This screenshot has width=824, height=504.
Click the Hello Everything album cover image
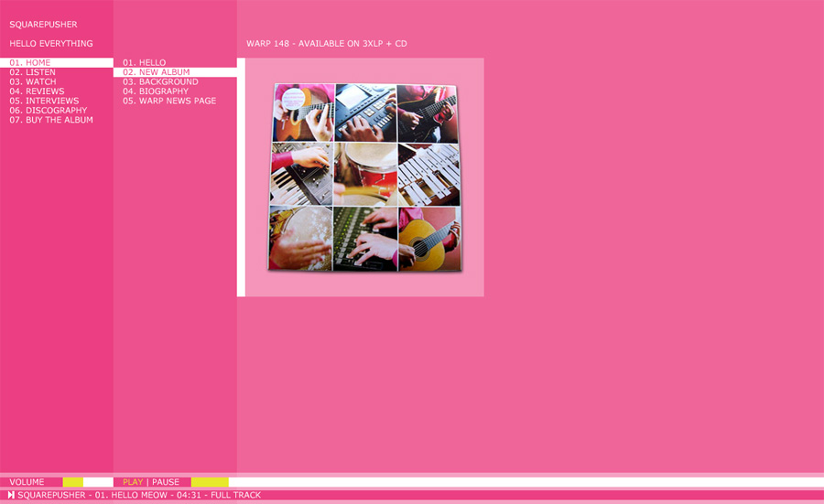pos(365,177)
